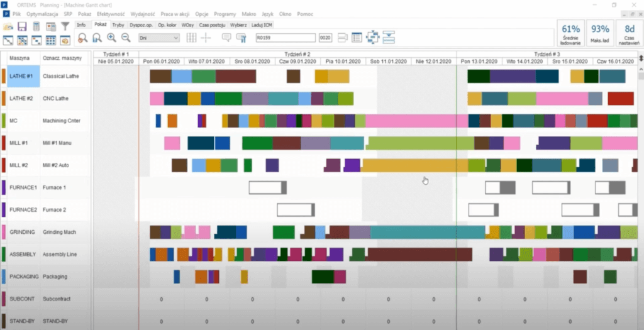Select the LATHE #1 machine row
644x330 pixels.
[21, 76]
